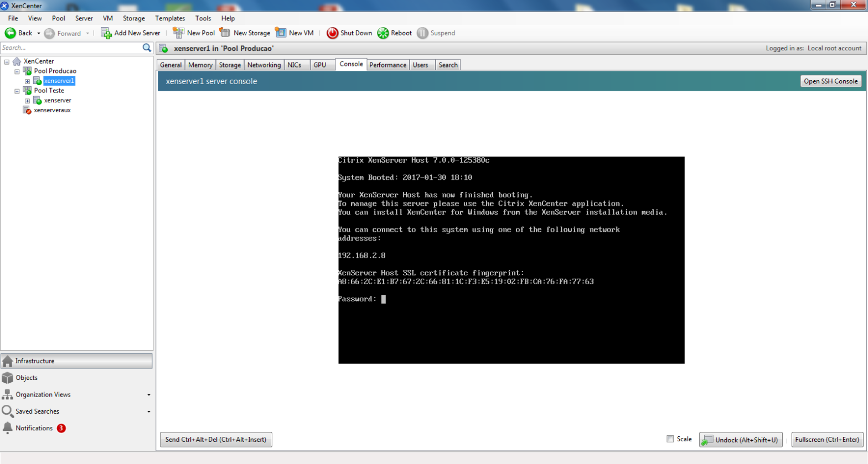
Task: Click the Notifications bell icon
Action: coord(7,428)
